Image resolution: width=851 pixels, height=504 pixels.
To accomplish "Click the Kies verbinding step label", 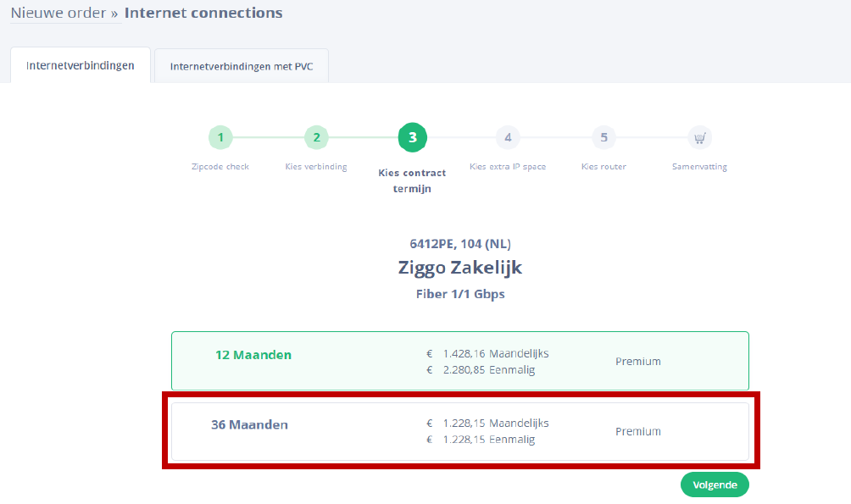I will point(316,167).
